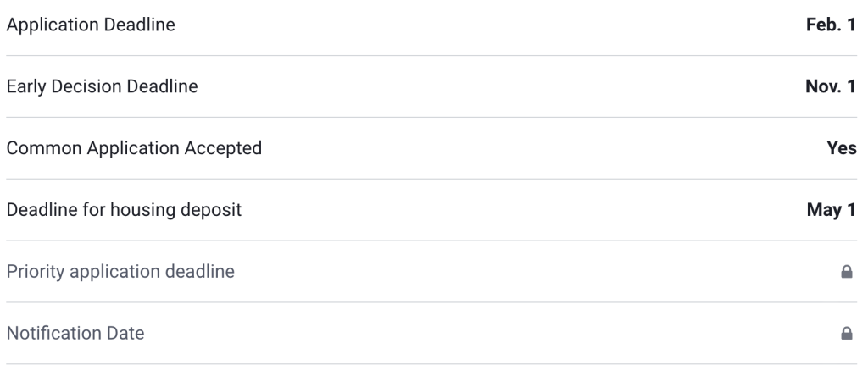Open the locked Priority application deadline label
Viewport: 868px width, 365px height.
pos(120,272)
